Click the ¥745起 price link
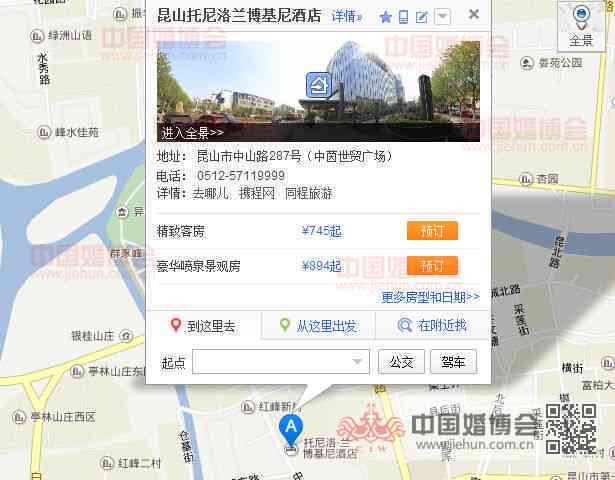This screenshot has height=480, width=615. point(322,231)
